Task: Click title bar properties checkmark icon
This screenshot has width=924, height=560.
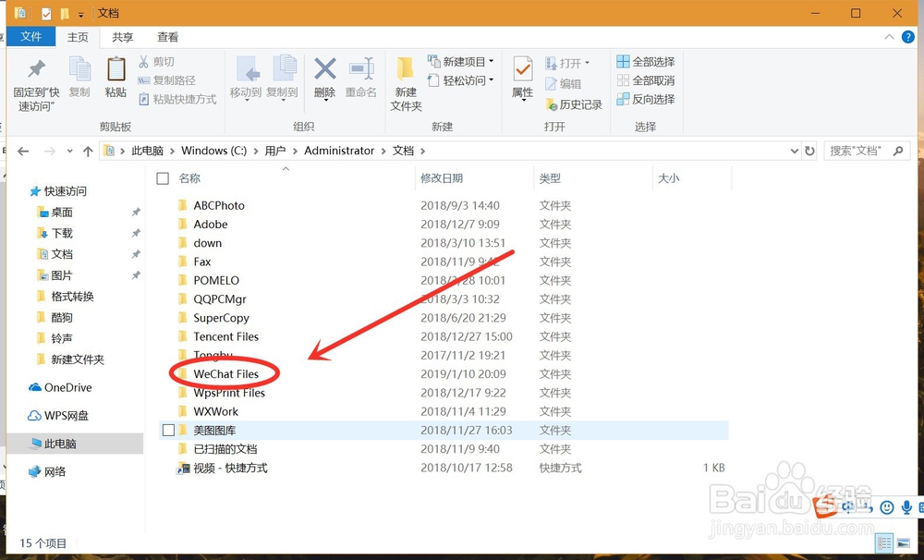Action: click(x=46, y=13)
